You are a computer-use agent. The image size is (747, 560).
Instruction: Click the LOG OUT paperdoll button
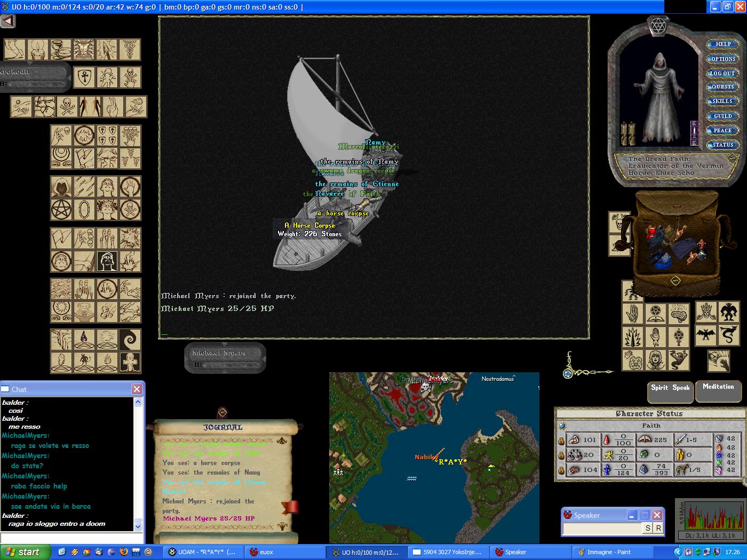click(x=723, y=73)
